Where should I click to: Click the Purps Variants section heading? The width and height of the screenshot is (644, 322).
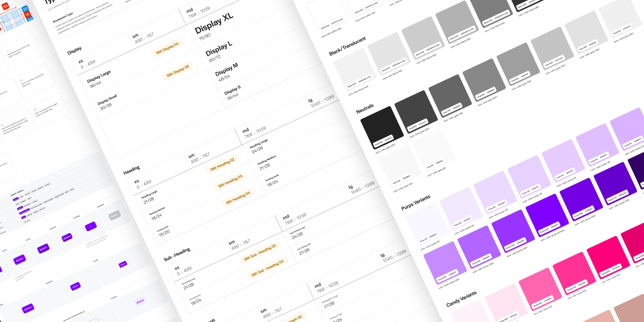pos(416,203)
